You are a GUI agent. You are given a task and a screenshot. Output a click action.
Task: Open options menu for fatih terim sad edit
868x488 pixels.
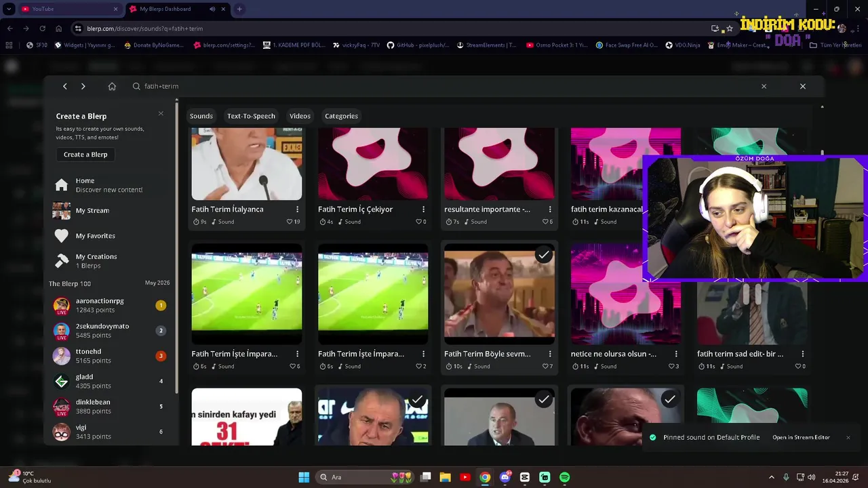[803, 354]
